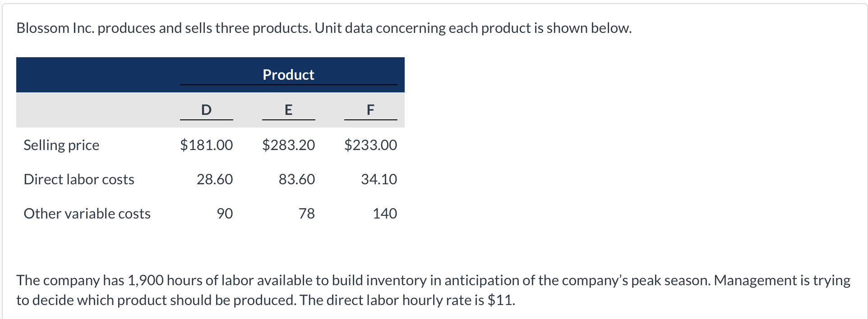Click direct labor value 83.60
This screenshot has height=319, width=868.
297,179
